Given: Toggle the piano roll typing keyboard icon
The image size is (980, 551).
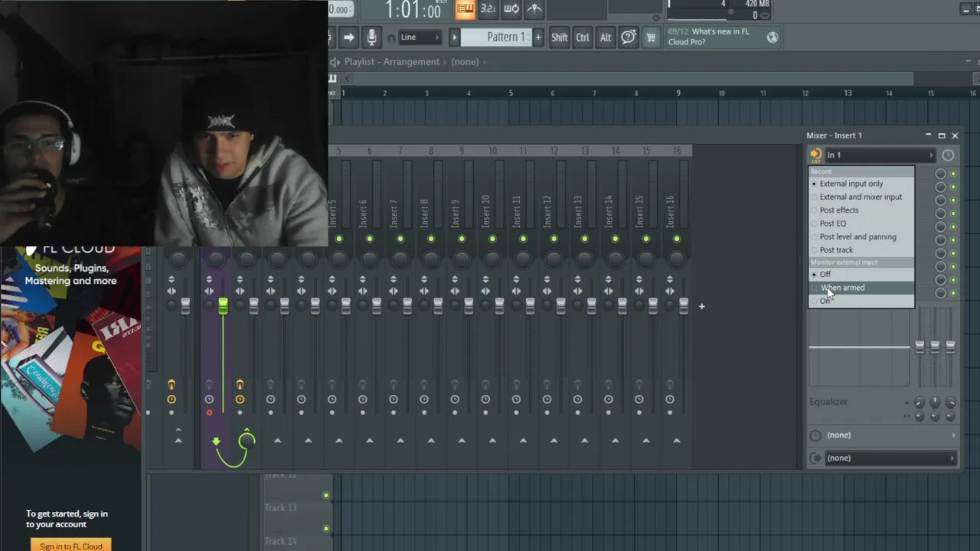Looking at the screenshot, I should pyautogui.click(x=465, y=9).
